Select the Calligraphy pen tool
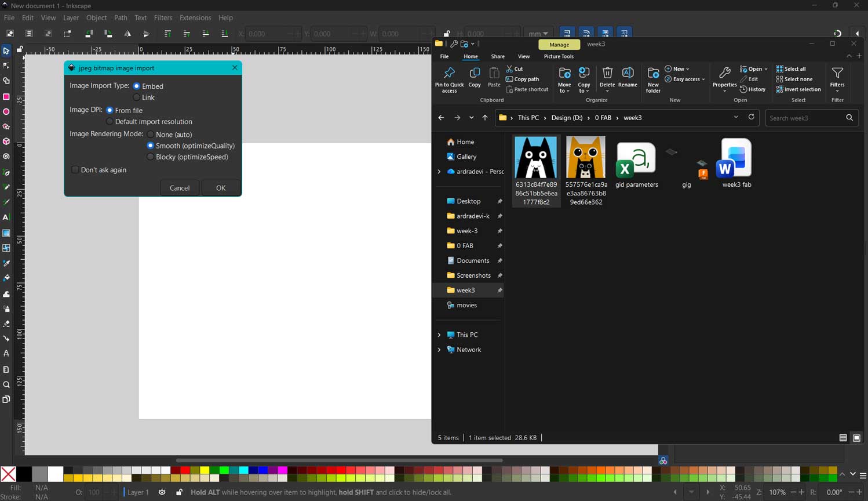The width and height of the screenshot is (868, 501). pyautogui.click(x=6, y=201)
